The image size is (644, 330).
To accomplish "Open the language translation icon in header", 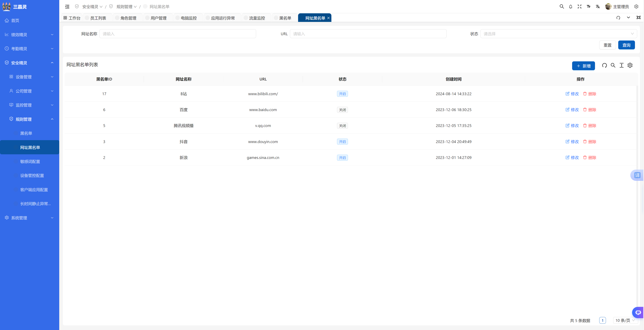I will (x=598, y=7).
